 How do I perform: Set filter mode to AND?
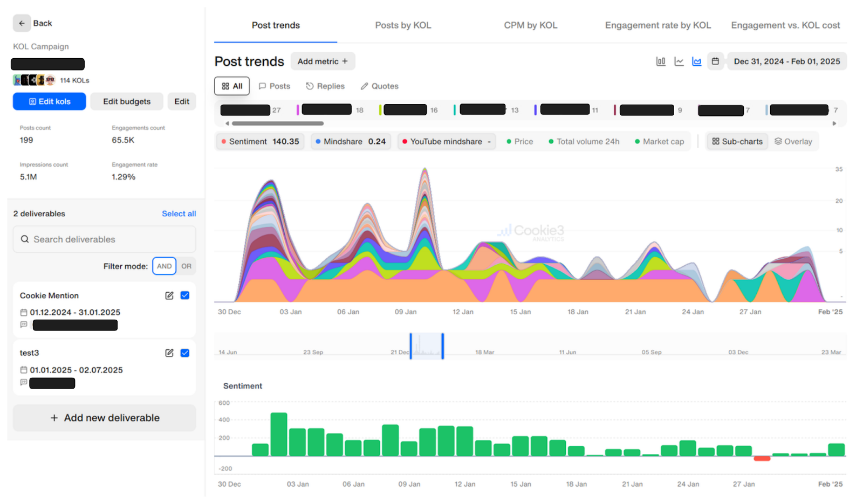coord(165,266)
